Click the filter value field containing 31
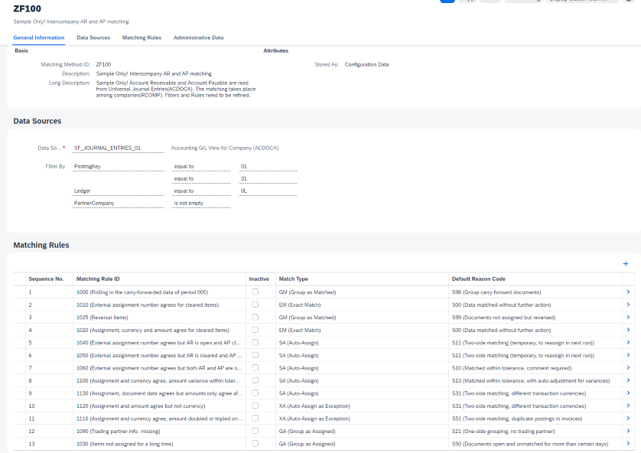The image size is (641, 453). pyautogui.click(x=268, y=179)
